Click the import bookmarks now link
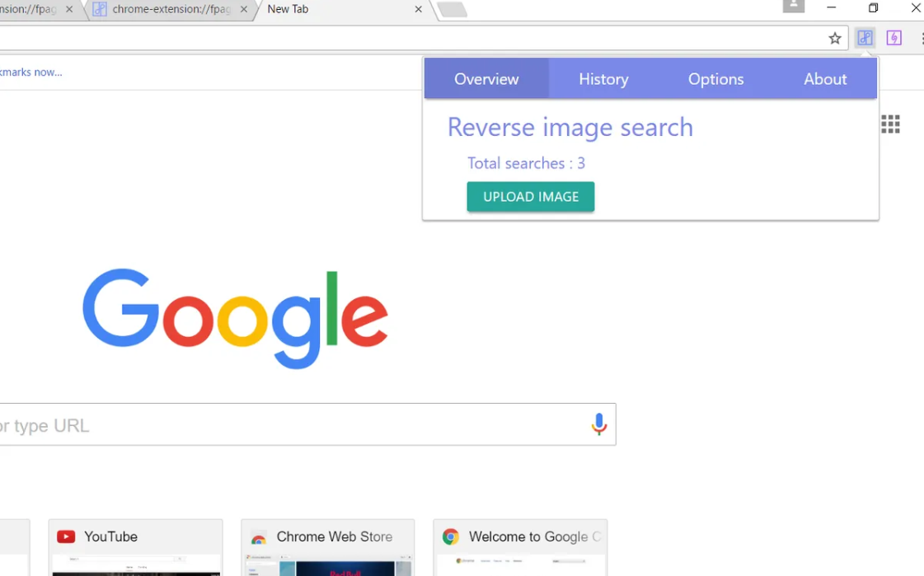This screenshot has height=576, width=924. pyautogui.click(x=30, y=73)
